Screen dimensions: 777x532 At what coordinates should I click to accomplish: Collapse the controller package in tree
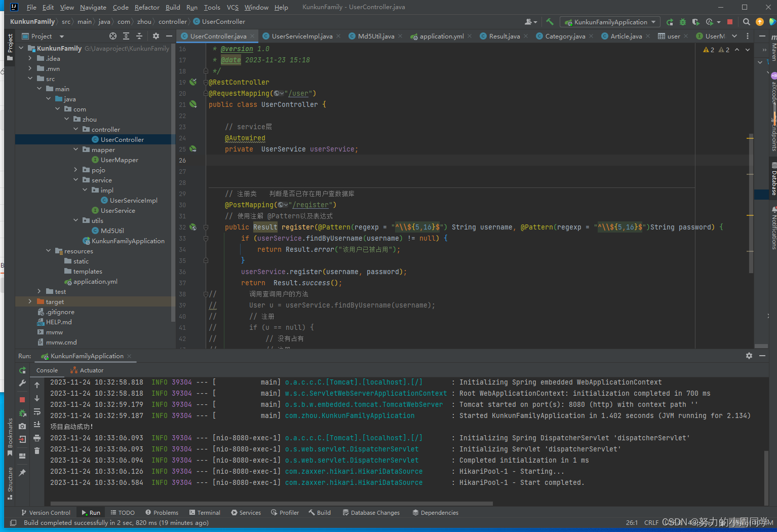tap(76, 129)
